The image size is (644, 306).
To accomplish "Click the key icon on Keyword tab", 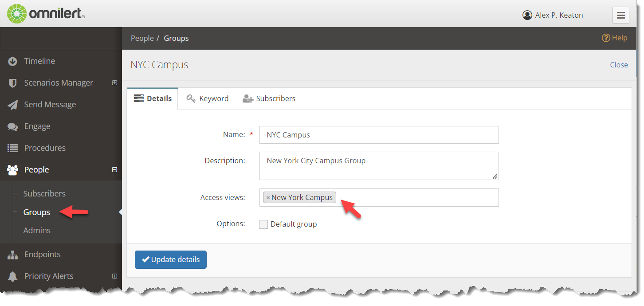I will tap(191, 98).
